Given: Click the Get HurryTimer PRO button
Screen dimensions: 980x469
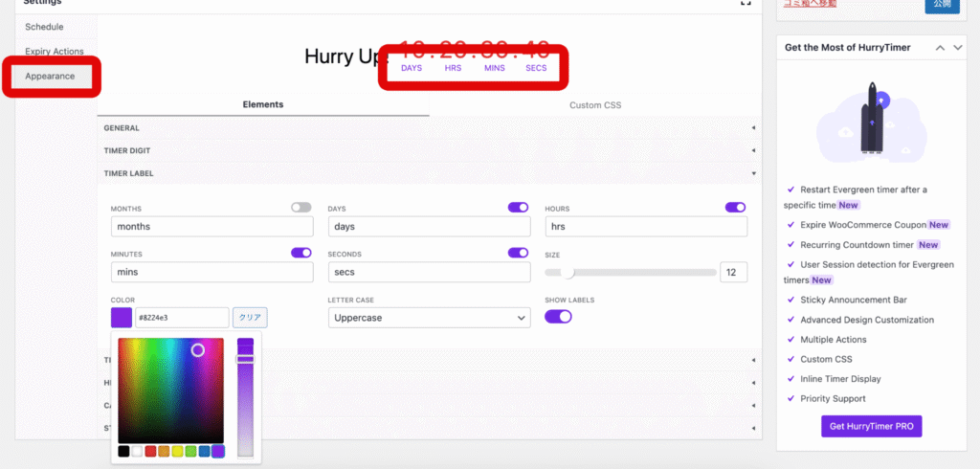Looking at the screenshot, I should click(871, 426).
